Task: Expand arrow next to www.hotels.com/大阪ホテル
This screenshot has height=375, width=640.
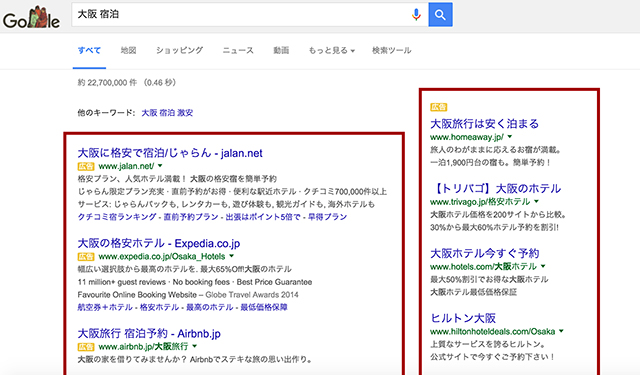Action: (x=543, y=266)
